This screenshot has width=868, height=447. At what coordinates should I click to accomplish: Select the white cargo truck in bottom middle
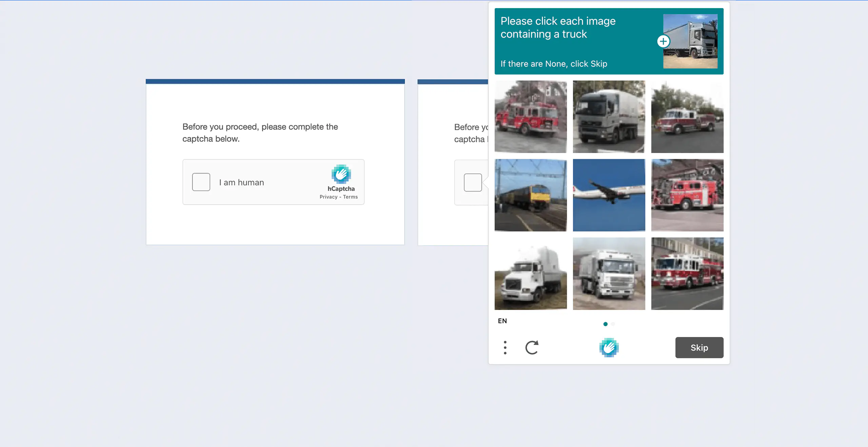(609, 273)
